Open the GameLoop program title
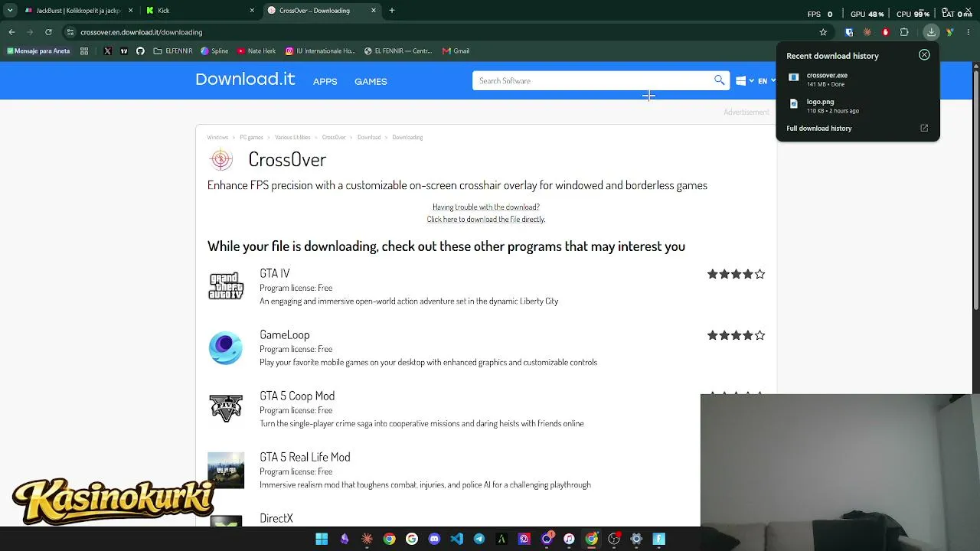 (x=285, y=334)
